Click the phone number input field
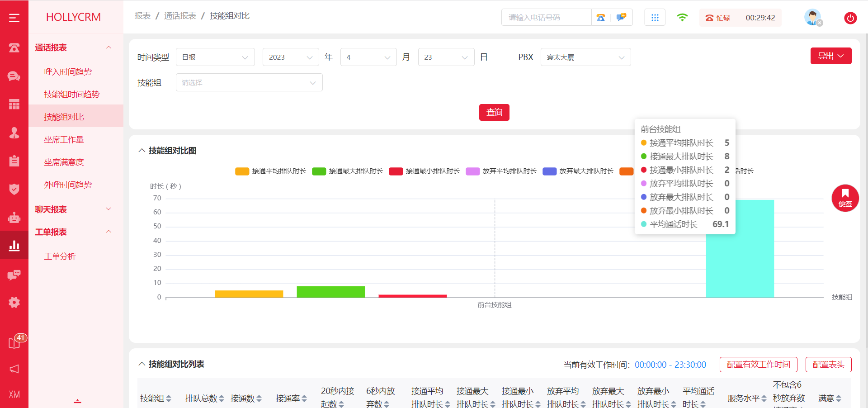 (546, 18)
